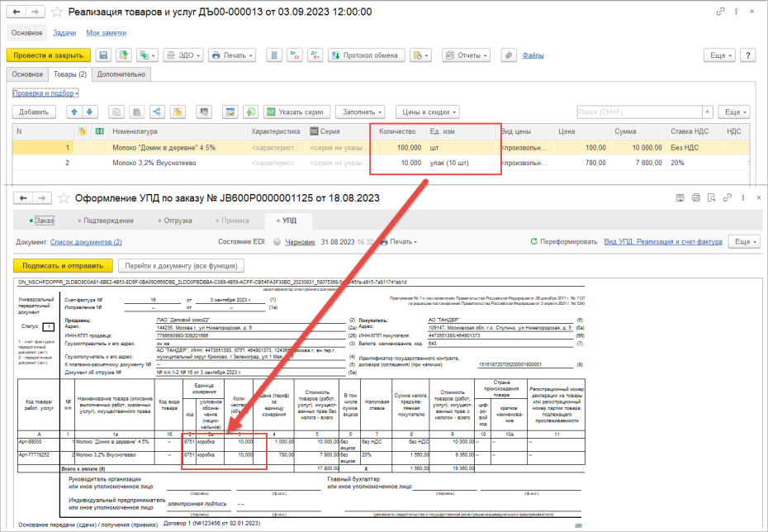This screenshot has width=768, height=532.
Task: Click the Подписать и отправить button
Action: [64, 265]
